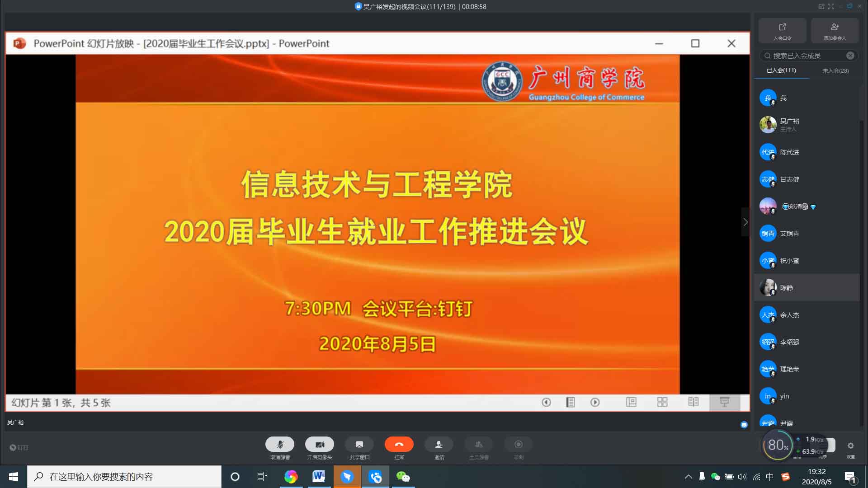Go to next slide in PowerPoint status bar
Screen dimensions: 868x488
click(x=595, y=402)
